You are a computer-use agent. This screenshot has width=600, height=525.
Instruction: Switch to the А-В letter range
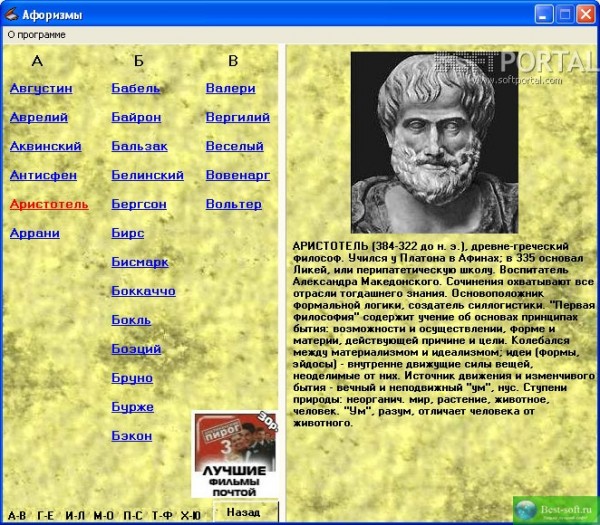17,516
